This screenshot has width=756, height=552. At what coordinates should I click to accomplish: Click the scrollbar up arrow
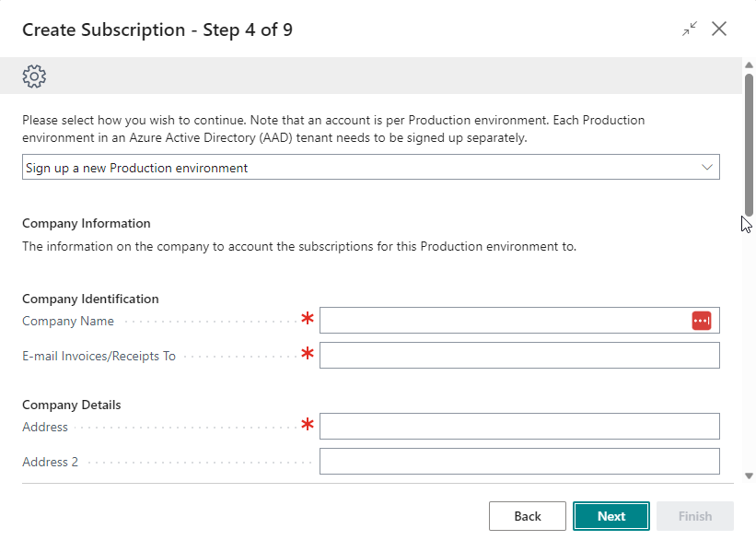(x=749, y=65)
